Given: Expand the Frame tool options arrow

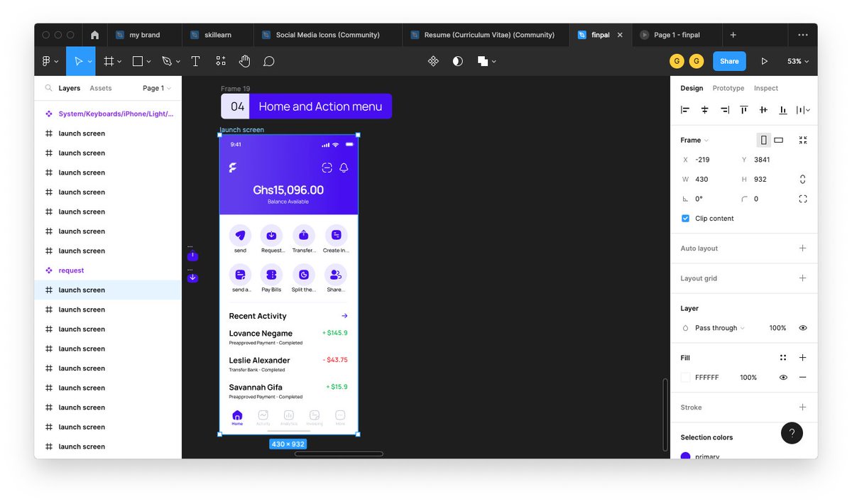Looking at the screenshot, I should coord(119,62).
